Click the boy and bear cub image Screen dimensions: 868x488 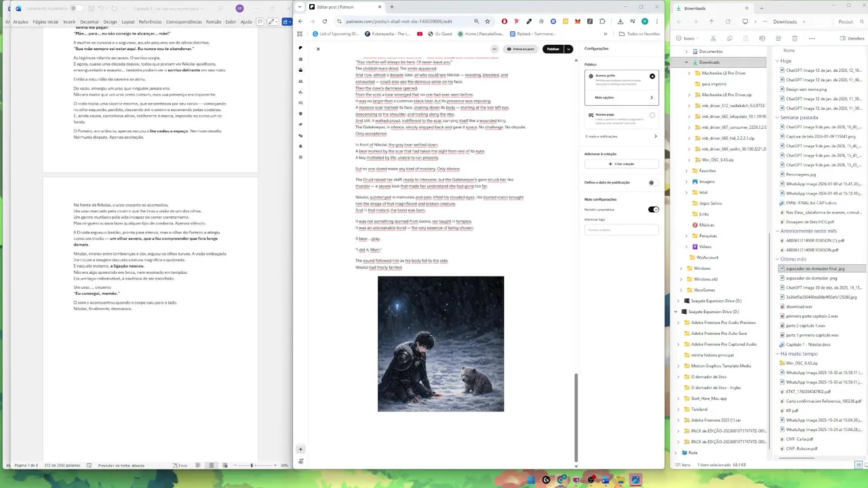point(441,344)
